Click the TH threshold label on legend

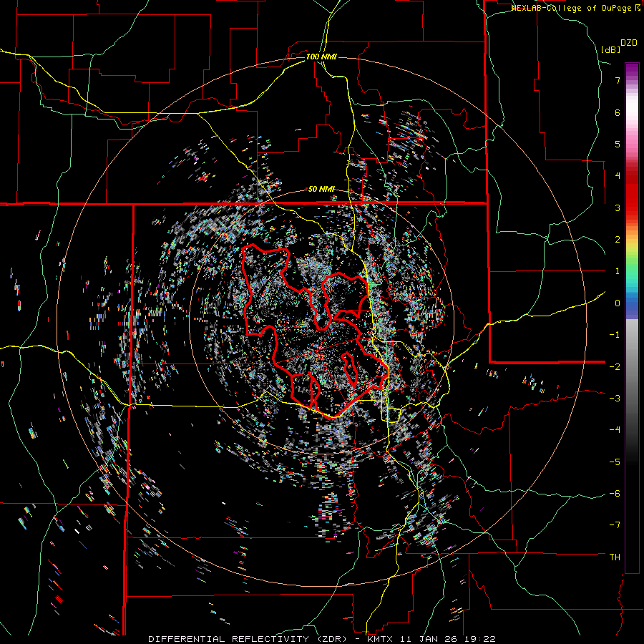(x=615, y=557)
